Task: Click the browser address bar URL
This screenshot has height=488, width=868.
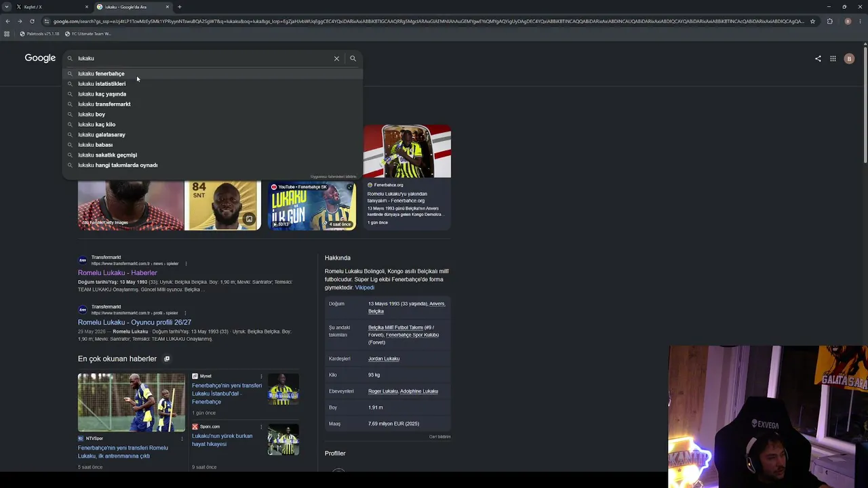Action: (429, 21)
